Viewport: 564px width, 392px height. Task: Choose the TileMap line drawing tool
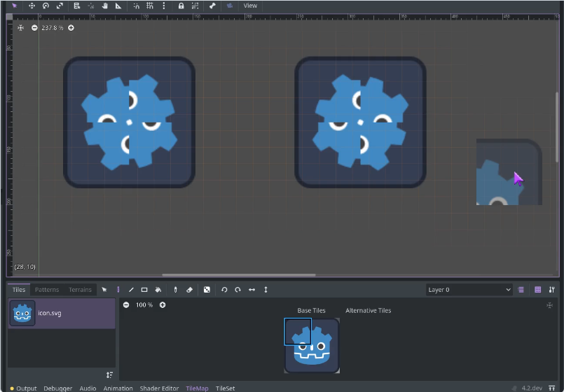131,290
